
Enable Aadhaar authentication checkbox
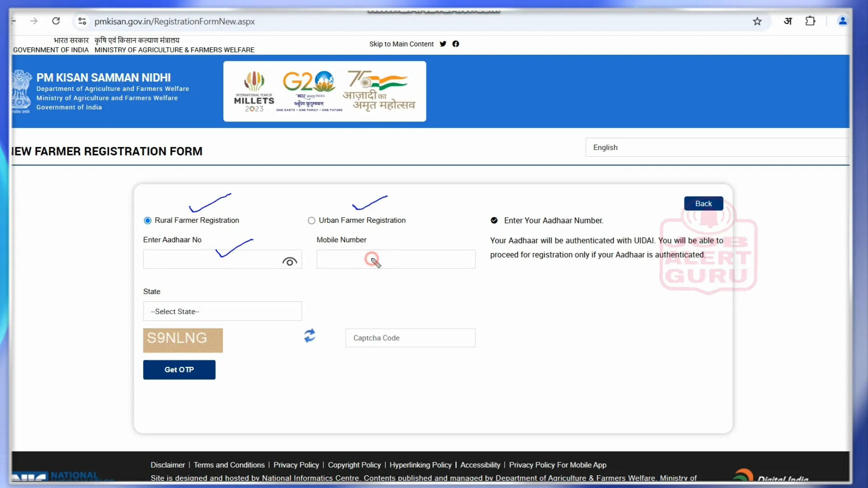click(494, 221)
